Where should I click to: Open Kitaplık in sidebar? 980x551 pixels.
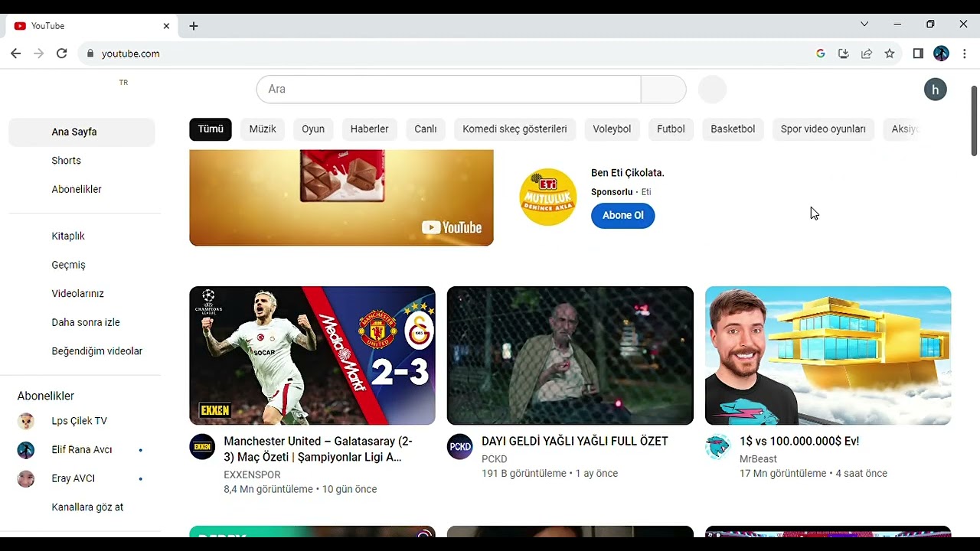click(82, 236)
